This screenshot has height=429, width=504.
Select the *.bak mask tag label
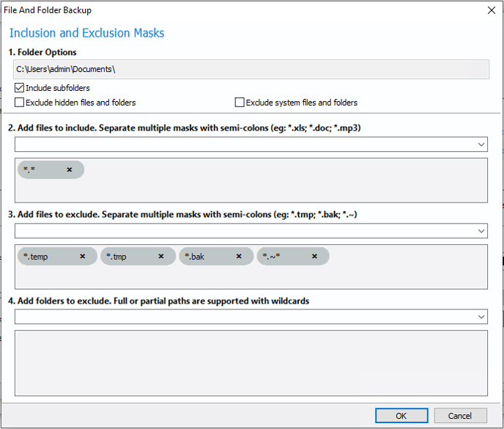pos(195,257)
